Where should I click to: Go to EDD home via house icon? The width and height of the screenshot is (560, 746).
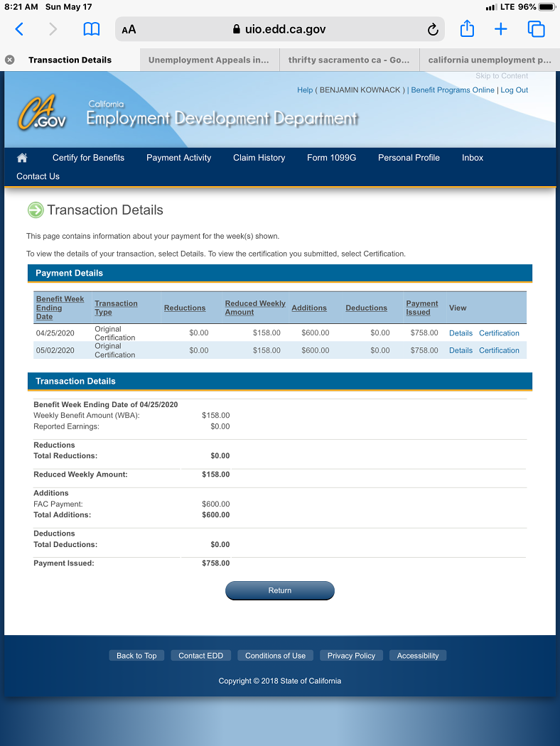(x=22, y=158)
